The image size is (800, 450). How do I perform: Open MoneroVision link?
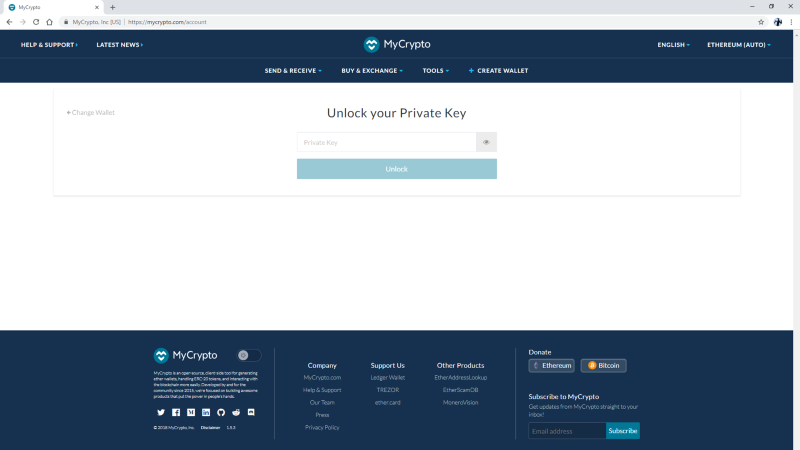pos(461,403)
